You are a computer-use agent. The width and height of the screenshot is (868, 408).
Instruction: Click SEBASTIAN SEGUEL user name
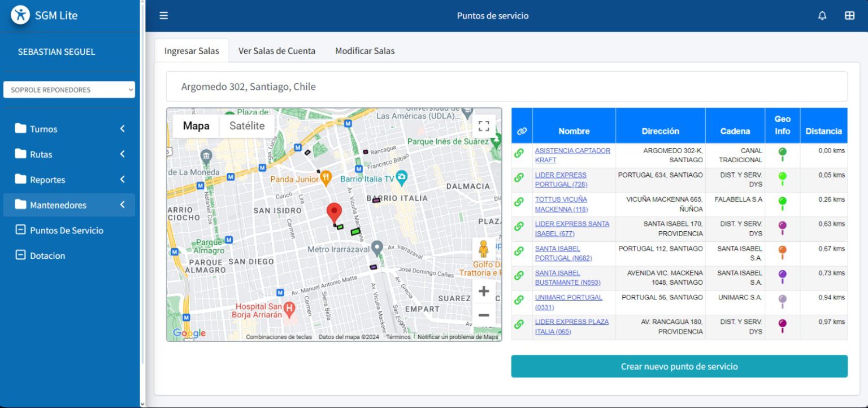tap(57, 51)
